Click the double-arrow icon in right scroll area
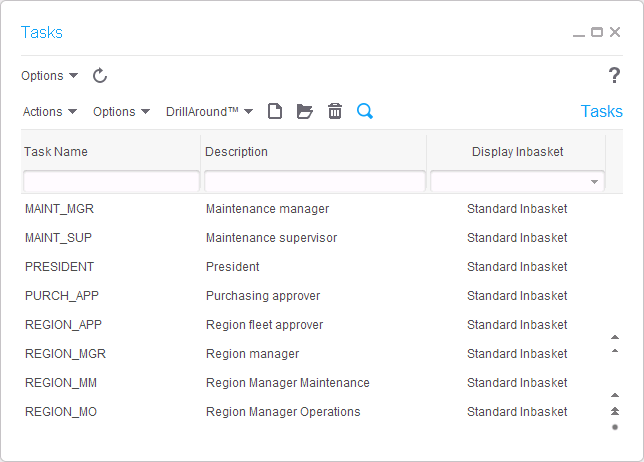This screenshot has height=462, width=644. (615, 411)
